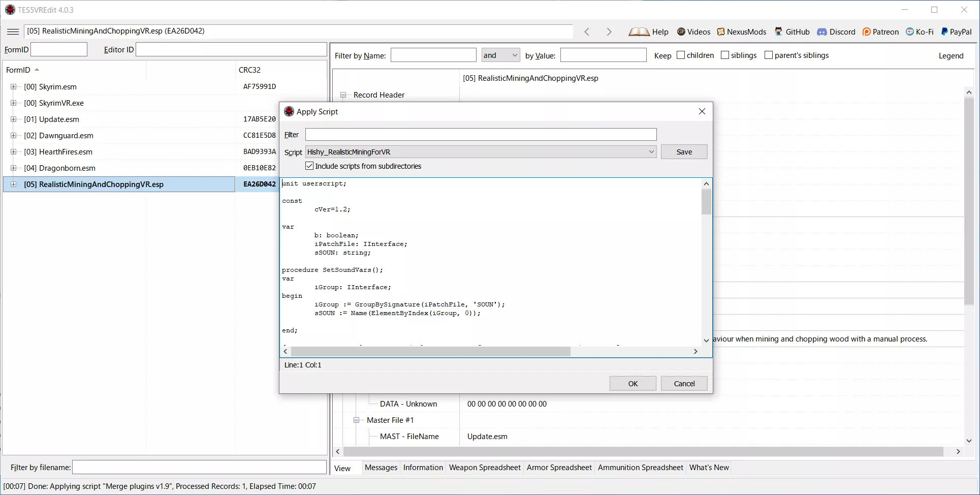Focus the Editor ID input field

pos(231,49)
